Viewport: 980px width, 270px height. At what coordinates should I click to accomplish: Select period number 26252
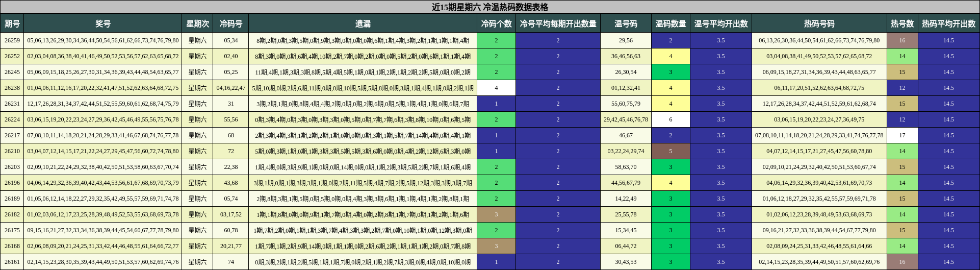coord(12,56)
